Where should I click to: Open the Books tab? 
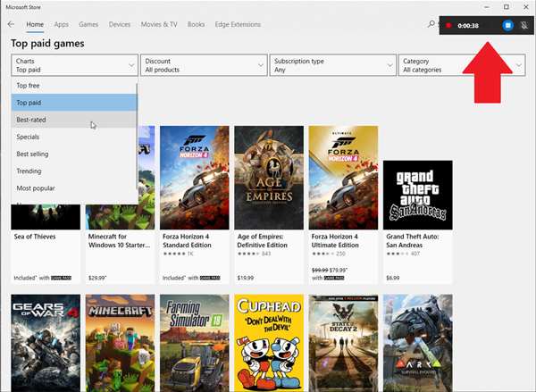click(x=196, y=24)
